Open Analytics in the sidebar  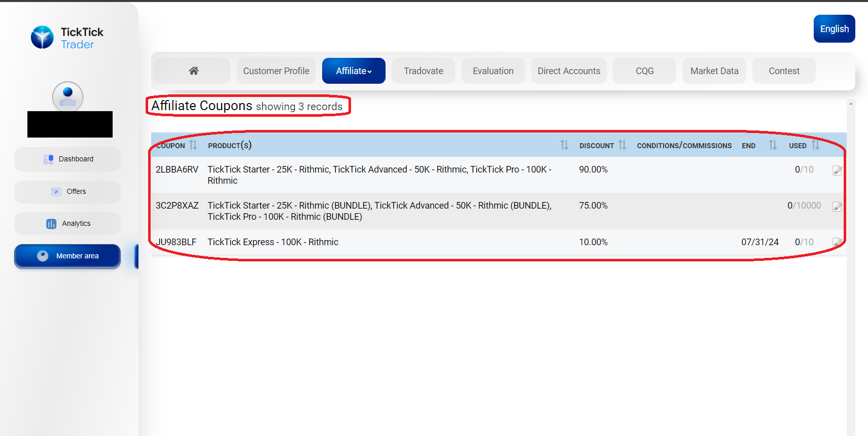[67, 223]
